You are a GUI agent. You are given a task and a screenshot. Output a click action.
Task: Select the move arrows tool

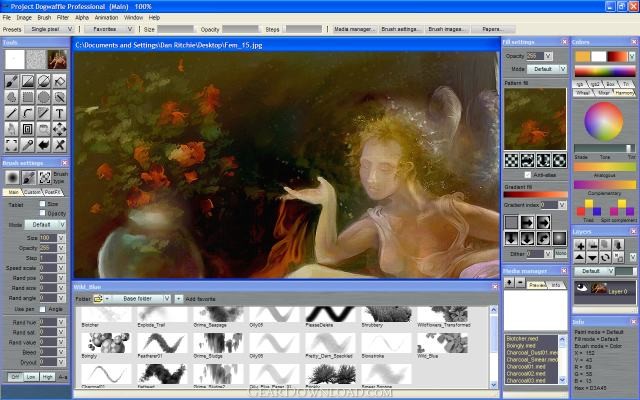pos(59,129)
